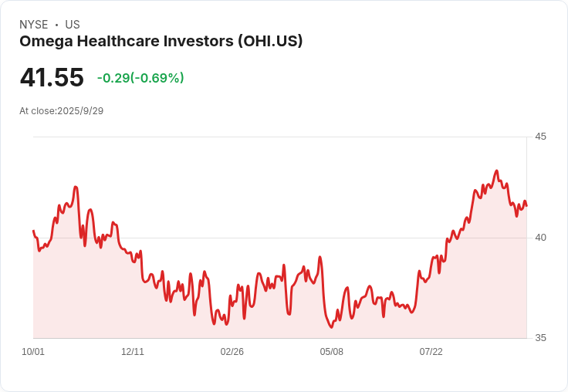This screenshot has height=392, width=568.
Task: Click the 45 y-axis label
Action: pyautogui.click(x=540, y=137)
